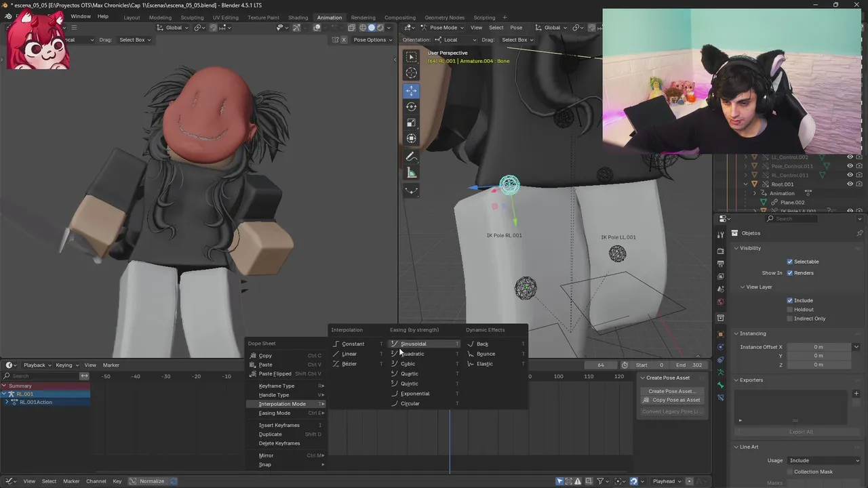The height and width of the screenshot is (488, 868).
Task: Select the Select Box tool in the right viewport
Action: (x=411, y=57)
